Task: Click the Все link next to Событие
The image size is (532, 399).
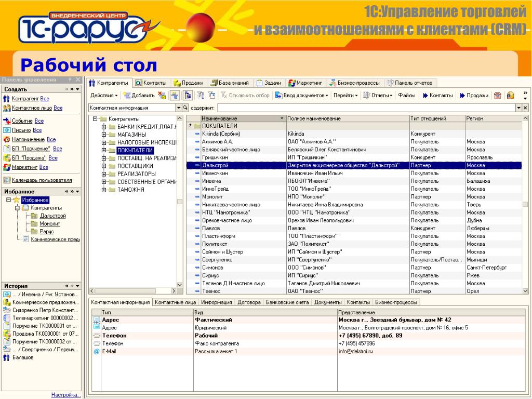Action: coord(39,121)
